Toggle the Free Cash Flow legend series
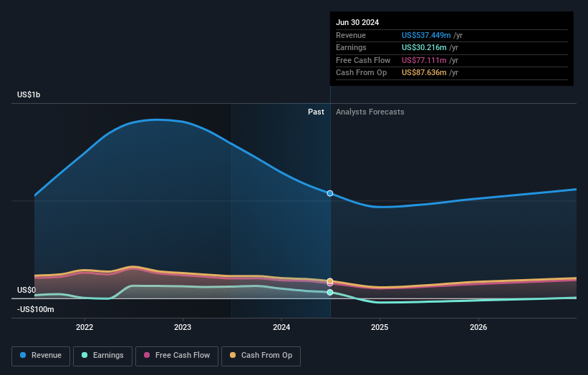588x375 pixels. pos(177,356)
